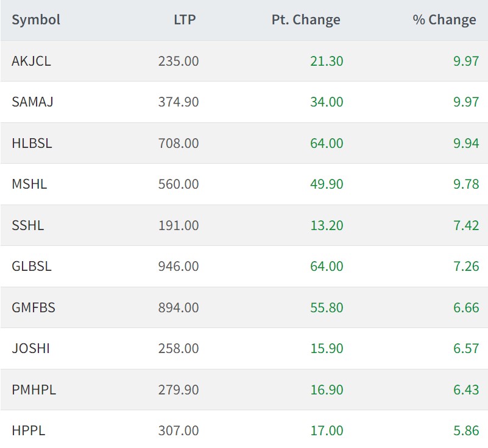
Task: Sort by the % Change header
Action: click(444, 19)
